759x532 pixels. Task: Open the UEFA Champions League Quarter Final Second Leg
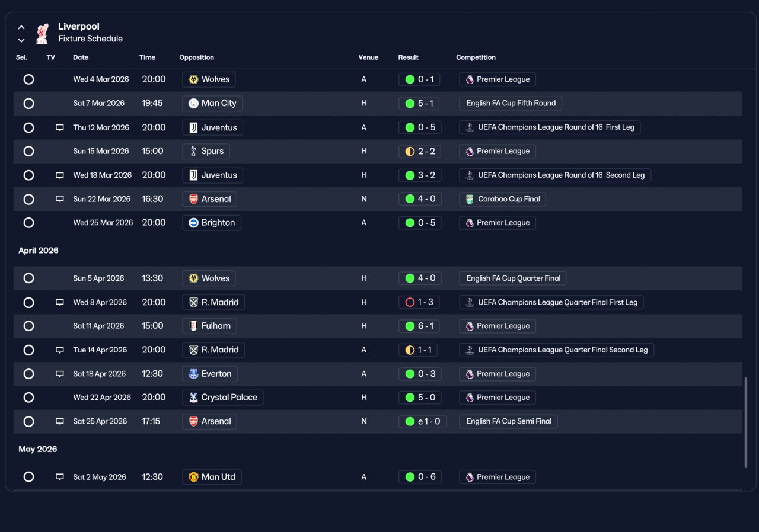pyautogui.click(x=557, y=350)
